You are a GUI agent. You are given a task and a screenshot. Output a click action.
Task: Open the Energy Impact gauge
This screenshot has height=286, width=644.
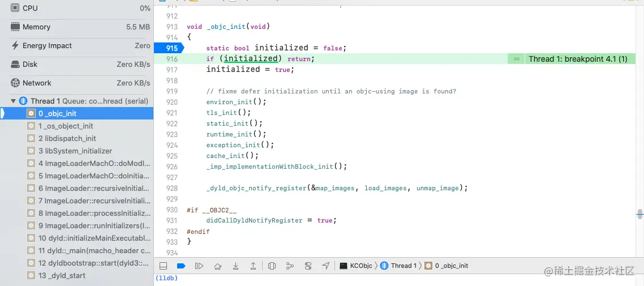pos(80,46)
